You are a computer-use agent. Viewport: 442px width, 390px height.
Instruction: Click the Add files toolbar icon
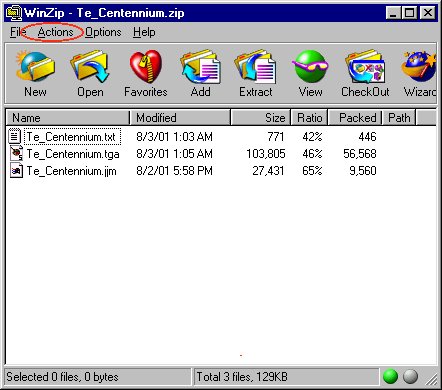pos(200,67)
